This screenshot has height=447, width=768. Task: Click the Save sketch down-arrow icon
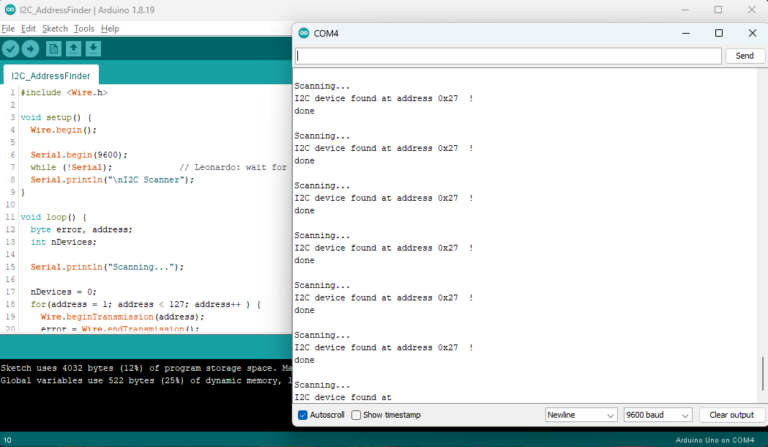pos(93,48)
